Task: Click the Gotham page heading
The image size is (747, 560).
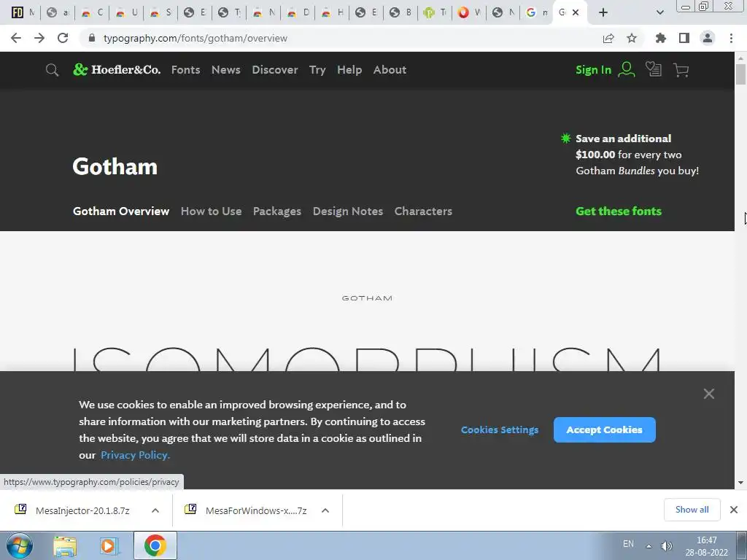Action: click(115, 166)
